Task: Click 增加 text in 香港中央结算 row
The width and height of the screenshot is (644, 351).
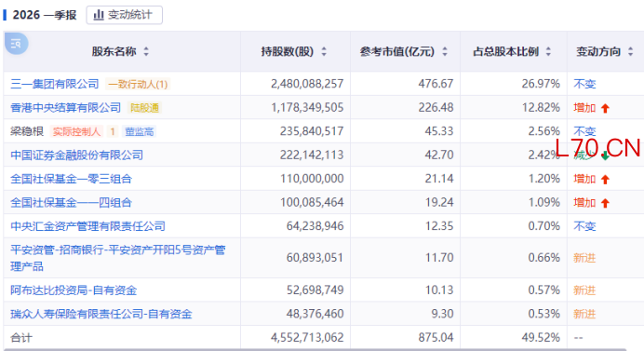Action: [584, 108]
